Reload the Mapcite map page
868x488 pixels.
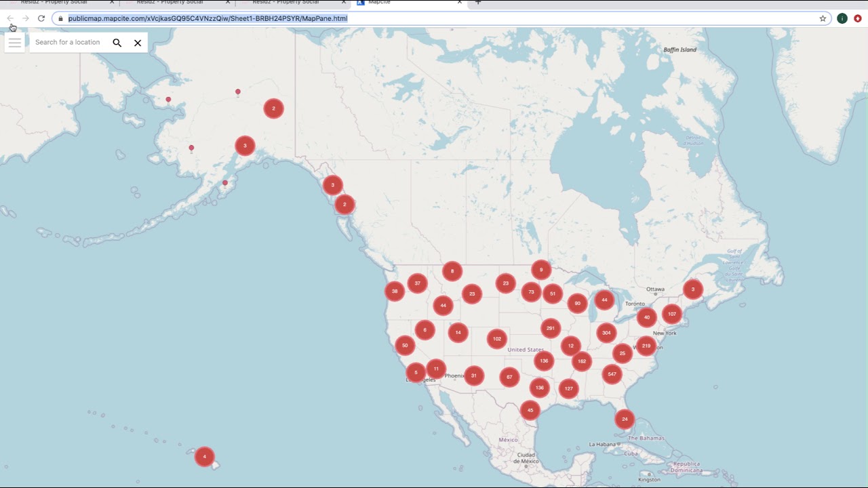pyautogui.click(x=41, y=18)
